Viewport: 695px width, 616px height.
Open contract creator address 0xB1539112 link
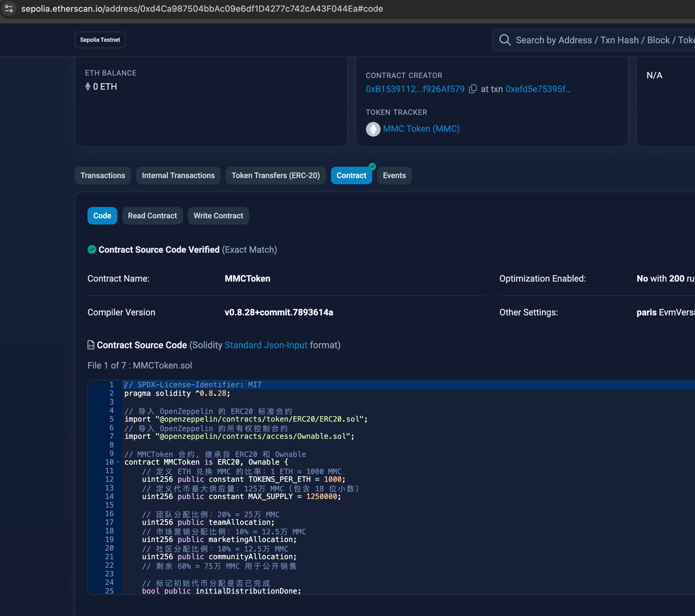[415, 89]
